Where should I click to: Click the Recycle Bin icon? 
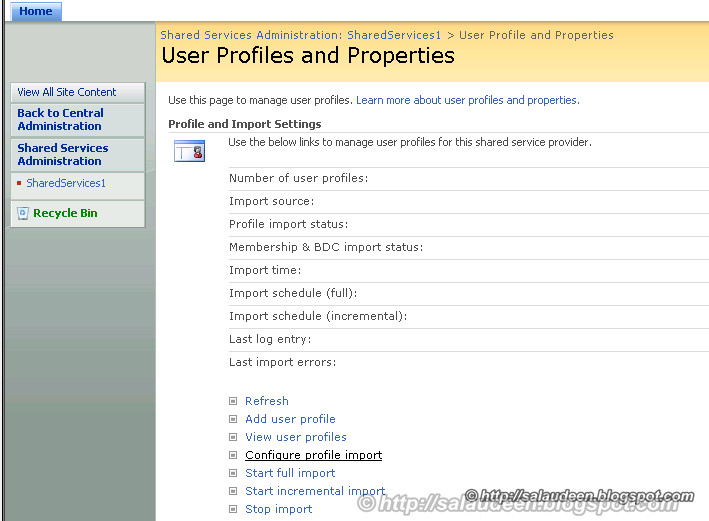[x=23, y=213]
